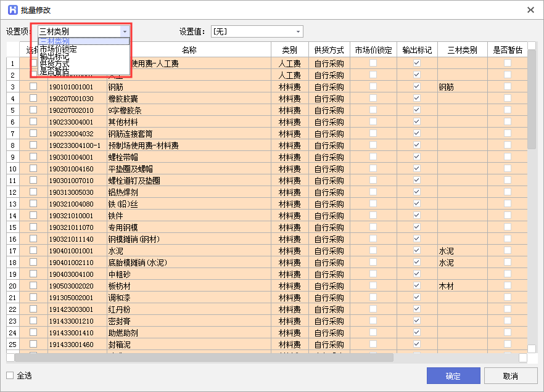This screenshot has height=392, width=544.
Task: Click the app logo icon in title bar
Action: coord(11,10)
